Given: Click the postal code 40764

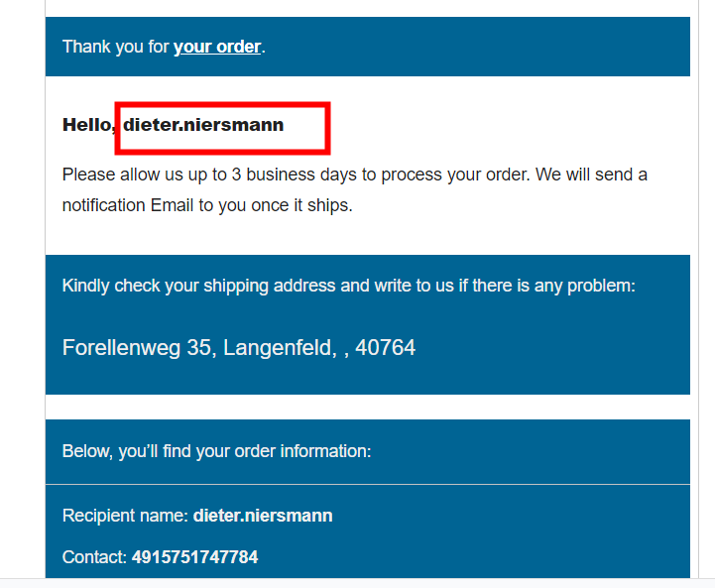Looking at the screenshot, I should 388,348.
